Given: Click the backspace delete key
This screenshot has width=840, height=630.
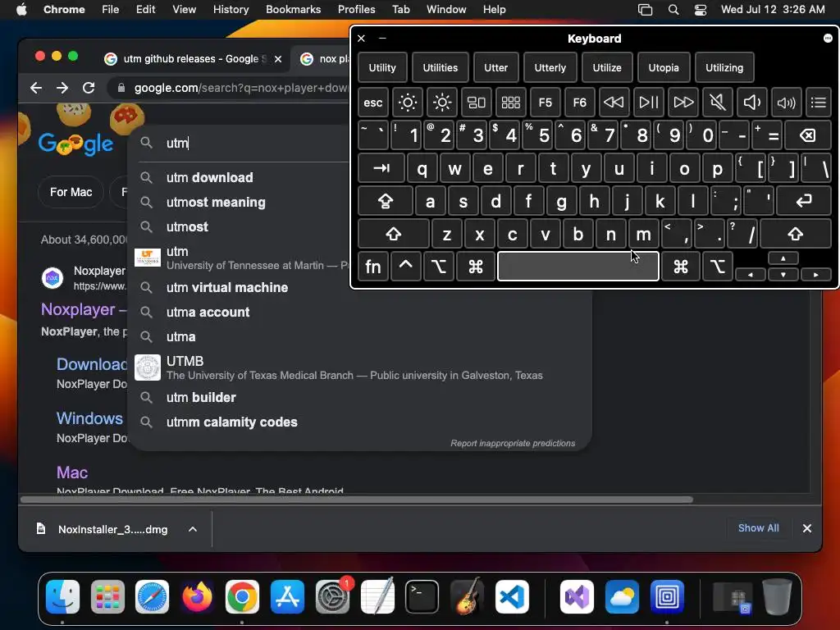Looking at the screenshot, I should point(808,135).
